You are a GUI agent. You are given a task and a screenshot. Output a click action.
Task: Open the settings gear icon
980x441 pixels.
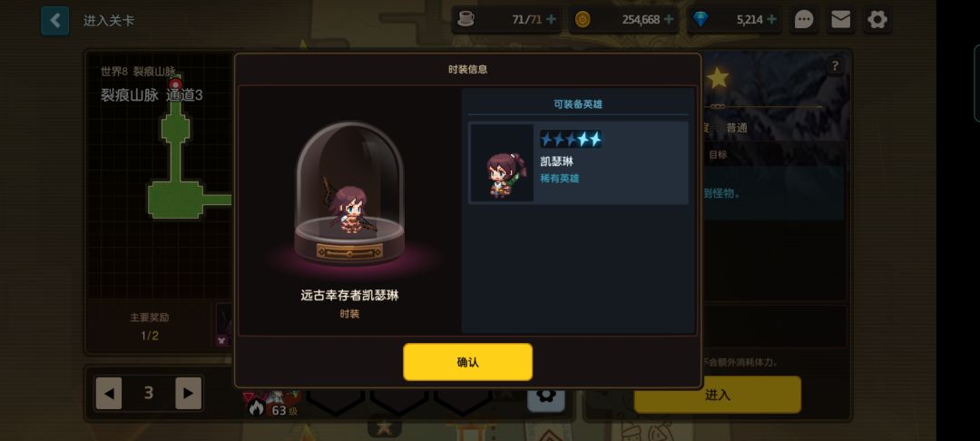pyautogui.click(x=877, y=20)
